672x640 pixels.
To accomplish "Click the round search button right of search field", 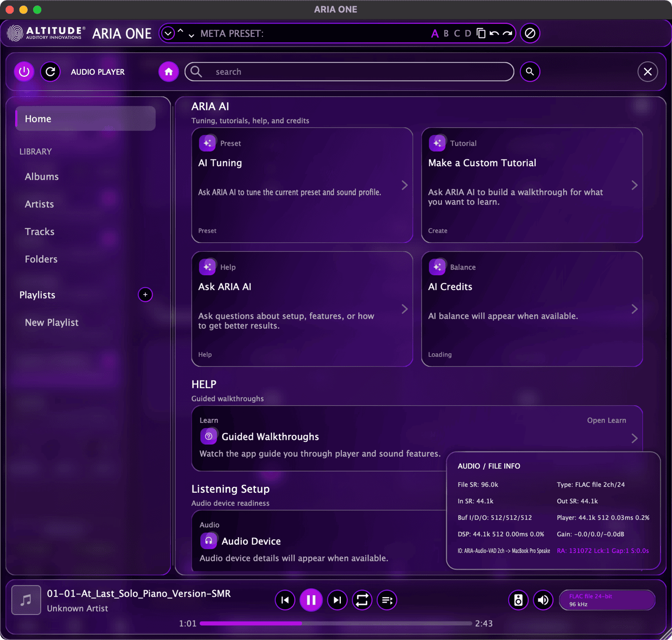I will point(530,72).
